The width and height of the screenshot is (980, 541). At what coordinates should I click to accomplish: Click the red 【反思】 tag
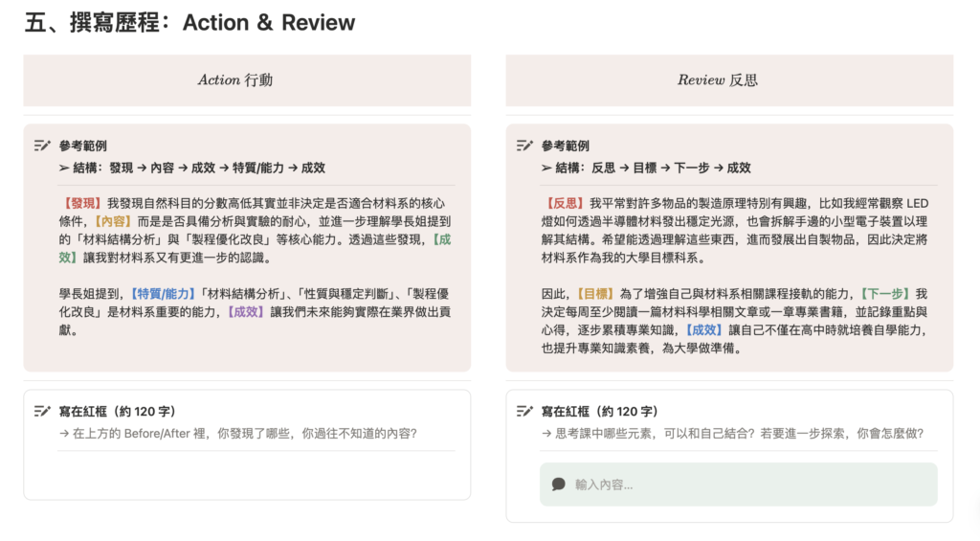point(565,203)
